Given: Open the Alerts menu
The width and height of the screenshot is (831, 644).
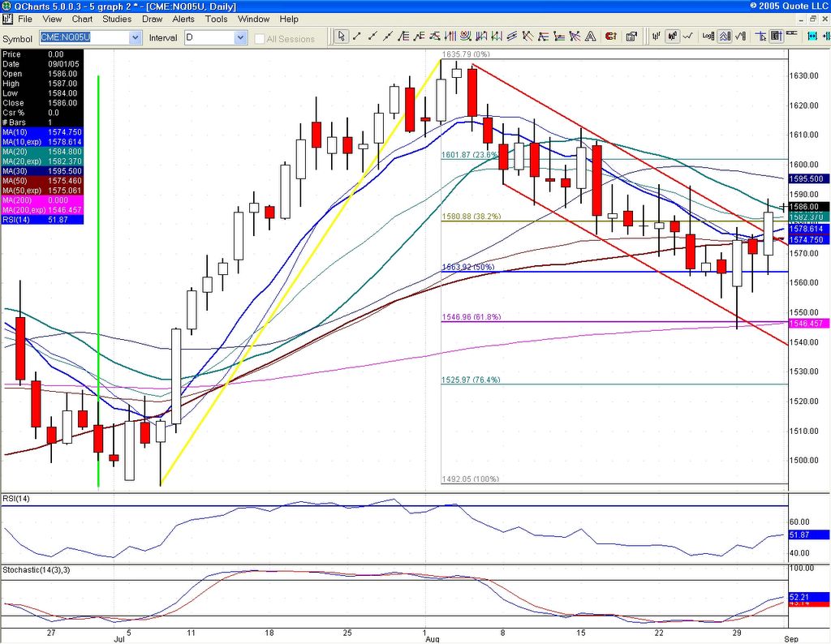Looking at the screenshot, I should coord(183,19).
